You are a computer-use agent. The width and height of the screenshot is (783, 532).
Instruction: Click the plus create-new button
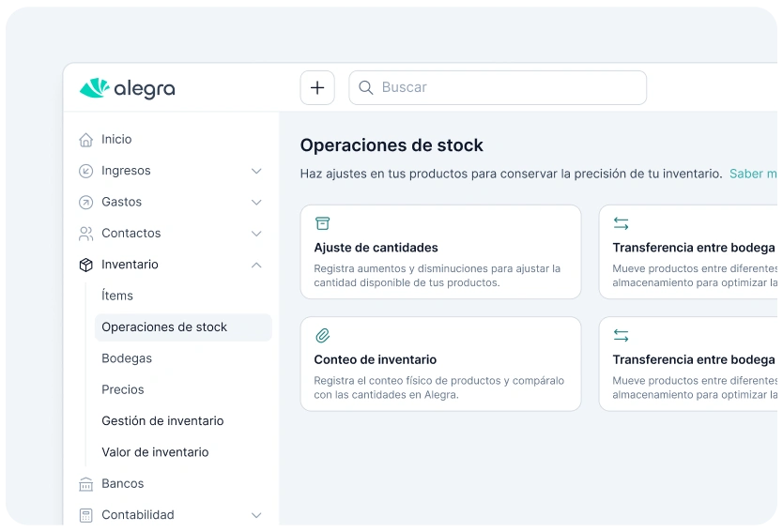point(317,88)
